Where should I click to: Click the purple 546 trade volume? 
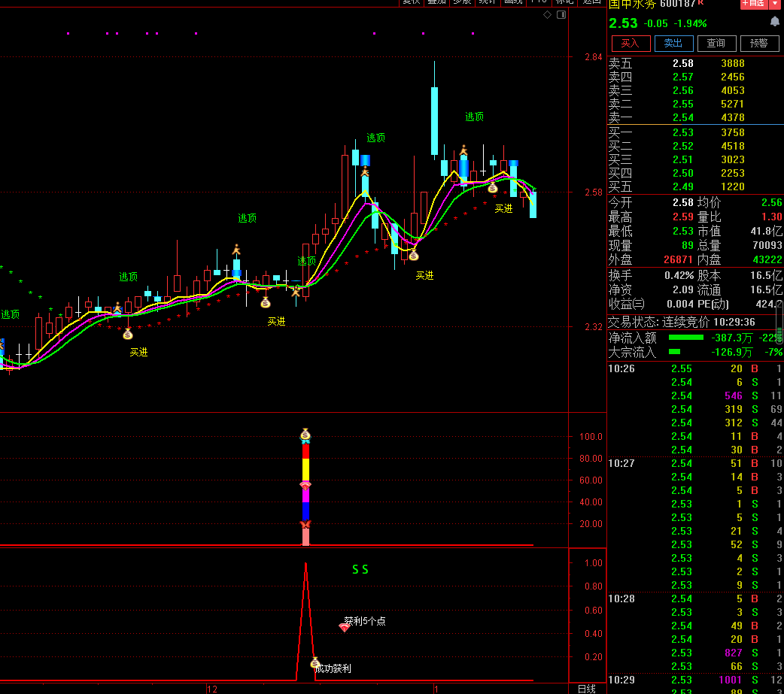point(734,395)
